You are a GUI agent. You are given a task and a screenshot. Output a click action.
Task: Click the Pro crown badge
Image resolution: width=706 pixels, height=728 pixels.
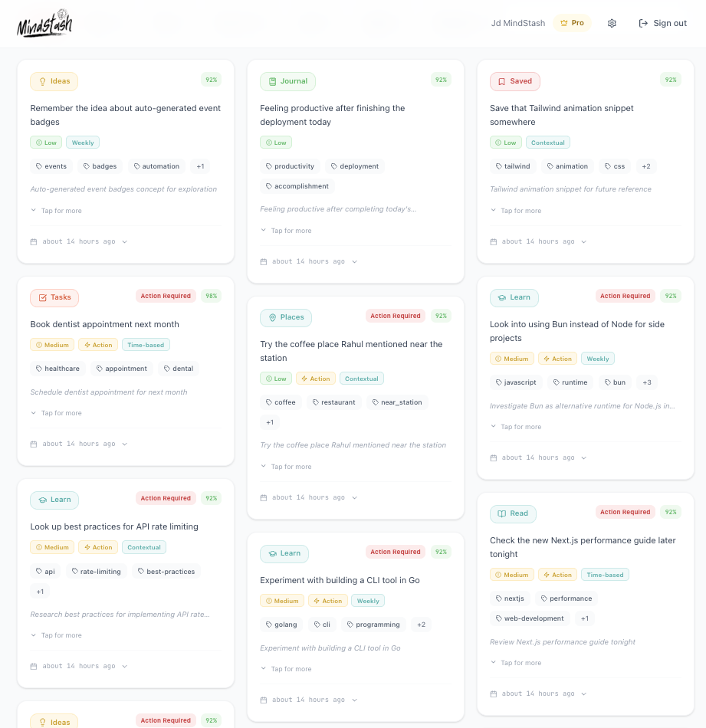coord(572,23)
